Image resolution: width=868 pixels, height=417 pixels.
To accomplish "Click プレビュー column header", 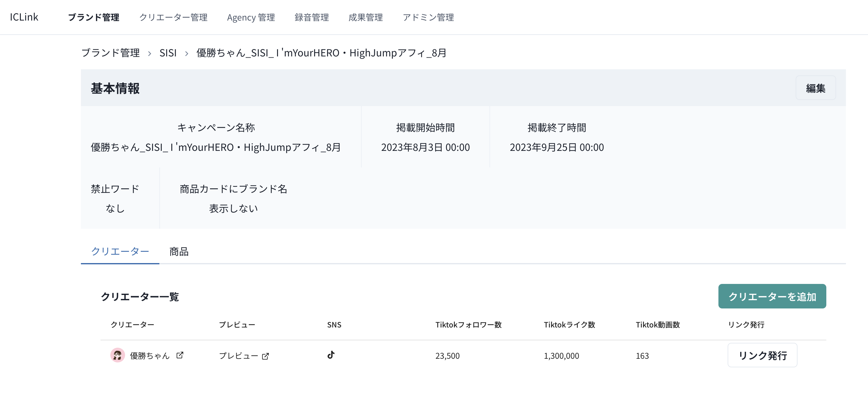I will pyautogui.click(x=237, y=325).
